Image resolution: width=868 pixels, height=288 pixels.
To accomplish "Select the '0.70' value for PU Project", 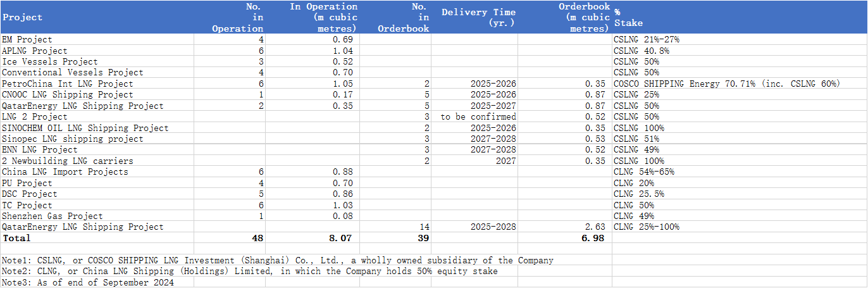I will coord(312,183).
